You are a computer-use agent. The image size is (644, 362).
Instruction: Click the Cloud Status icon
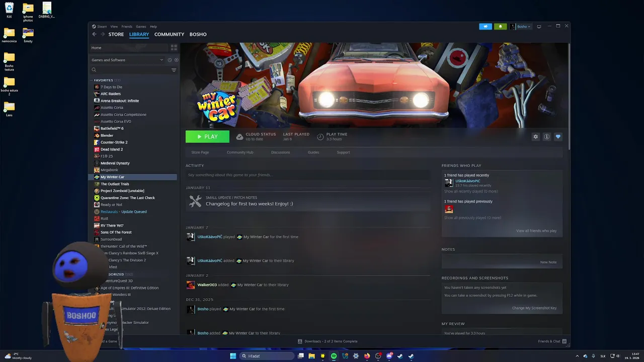click(239, 137)
